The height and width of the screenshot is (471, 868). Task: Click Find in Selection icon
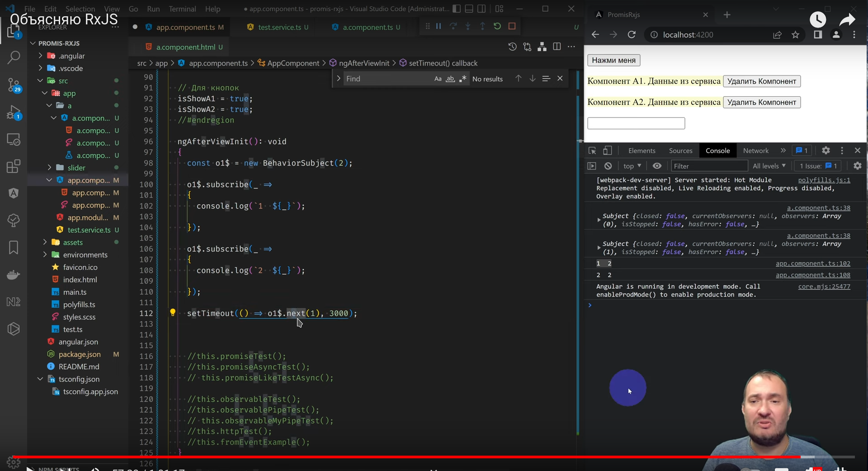546,79
